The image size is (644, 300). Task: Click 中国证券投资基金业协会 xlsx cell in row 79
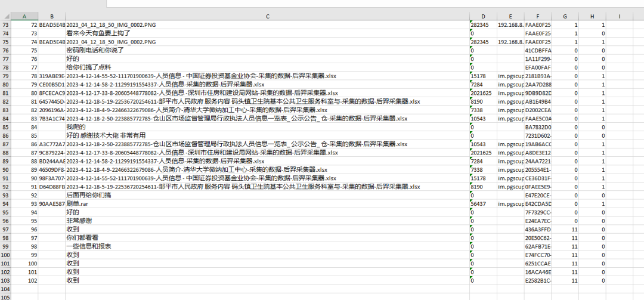tap(267, 76)
